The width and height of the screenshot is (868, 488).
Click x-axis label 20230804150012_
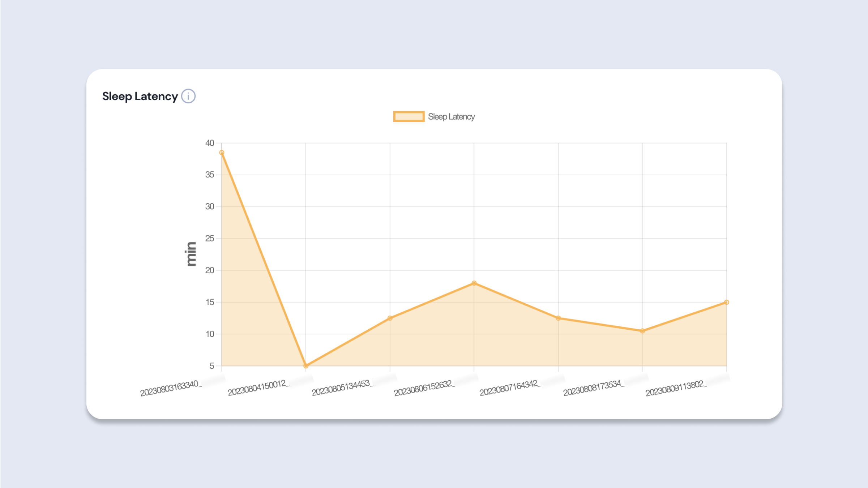(x=258, y=388)
